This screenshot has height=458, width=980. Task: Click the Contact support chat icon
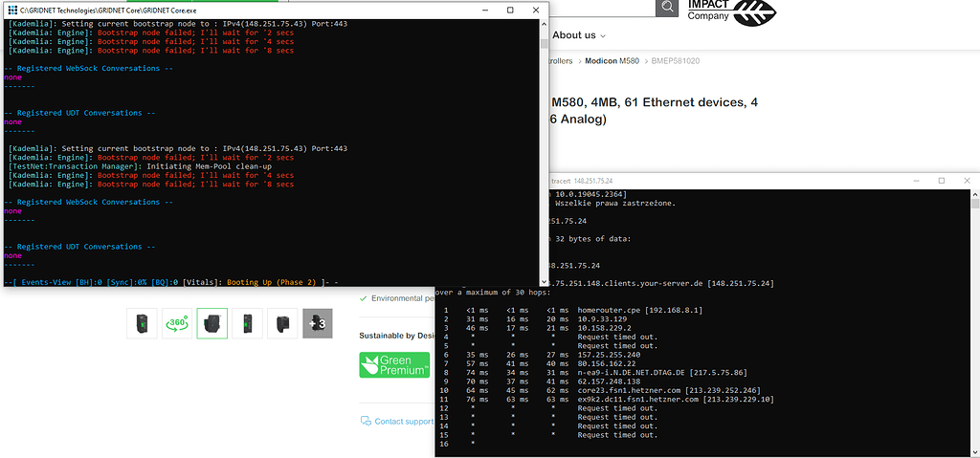tap(365, 421)
